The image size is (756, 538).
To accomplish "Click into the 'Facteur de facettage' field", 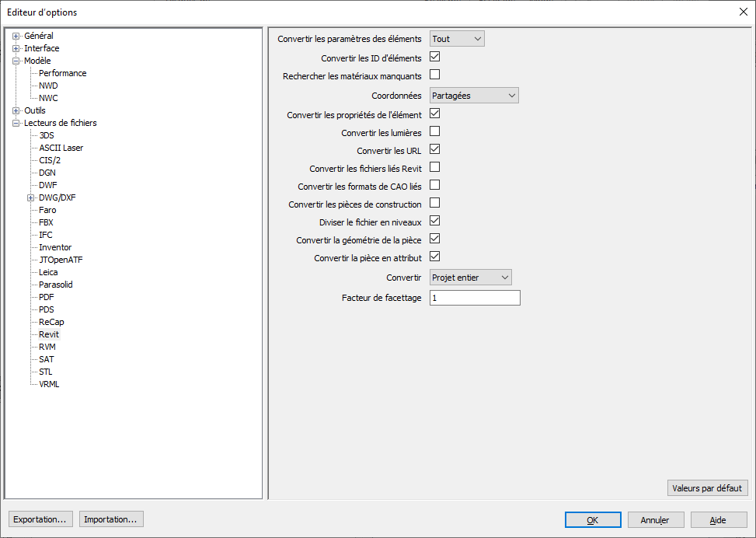I will click(474, 298).
